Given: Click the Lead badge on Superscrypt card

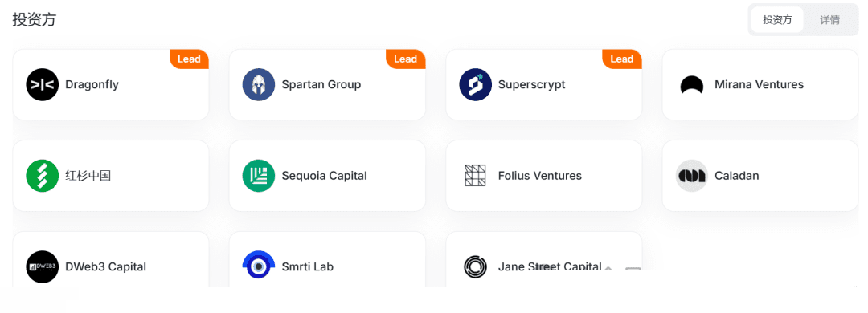Looking at the screenshot, I should pyautogui.click(x=621, y=59).
